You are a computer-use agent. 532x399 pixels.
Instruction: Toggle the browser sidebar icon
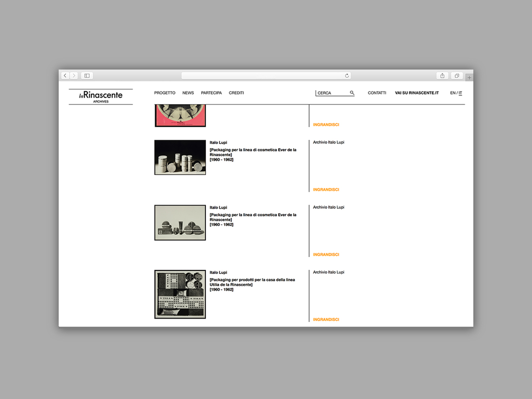click(x=87, y=75)
